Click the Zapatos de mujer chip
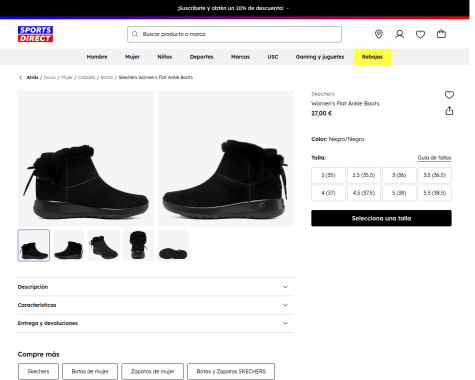The width and height of the screenshot is (475, 380). coord(153,371)
